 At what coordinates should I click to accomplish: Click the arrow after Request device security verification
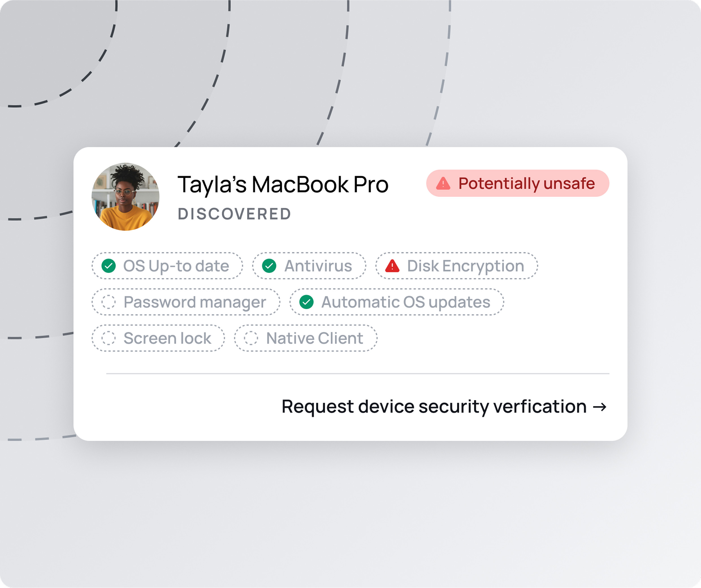point(600,407)
